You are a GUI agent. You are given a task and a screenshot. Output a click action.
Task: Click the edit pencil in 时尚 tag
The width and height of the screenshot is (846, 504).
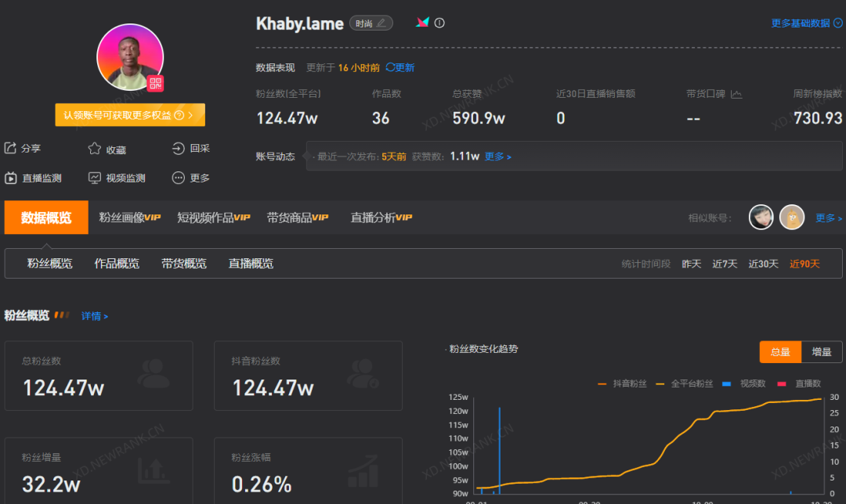click(381, 23)
